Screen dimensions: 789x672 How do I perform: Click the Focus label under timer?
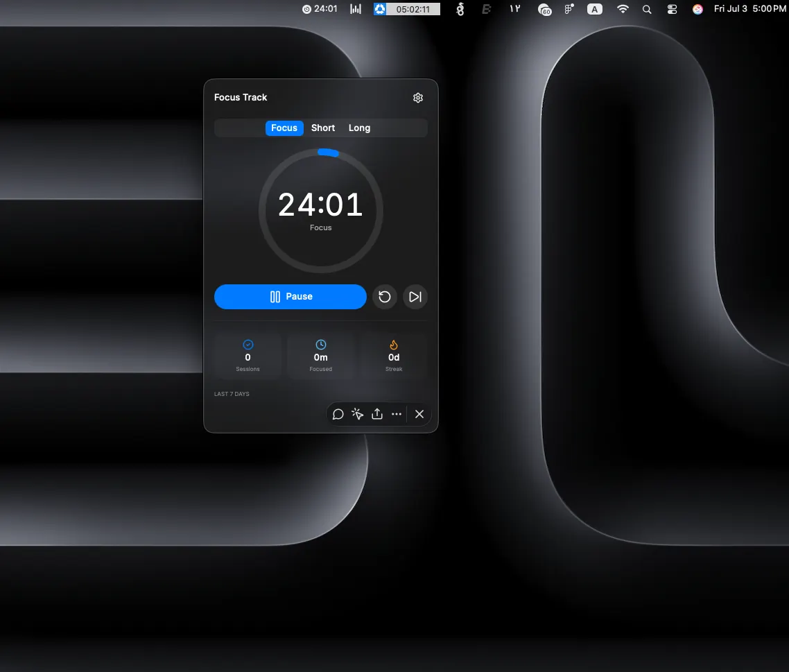pyautogui.click(x=320, y=227)
